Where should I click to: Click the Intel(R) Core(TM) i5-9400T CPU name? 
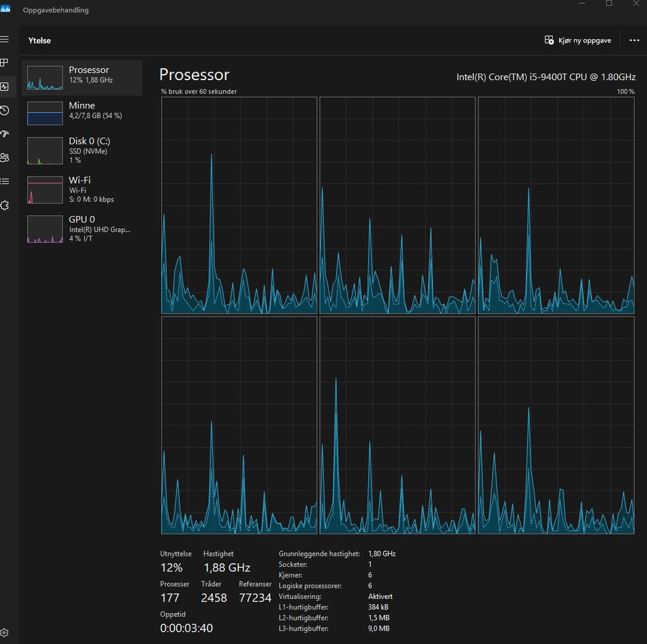coord(546,77)
